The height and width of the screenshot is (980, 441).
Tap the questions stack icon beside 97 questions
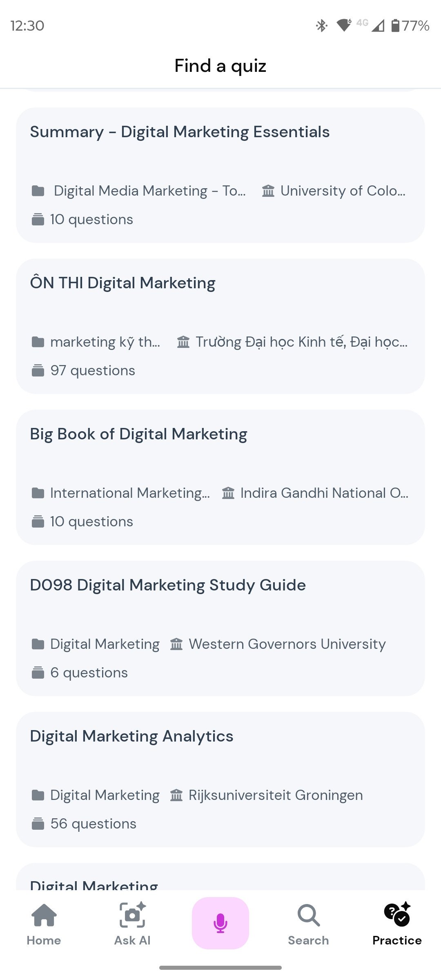(x=38, y=370)
